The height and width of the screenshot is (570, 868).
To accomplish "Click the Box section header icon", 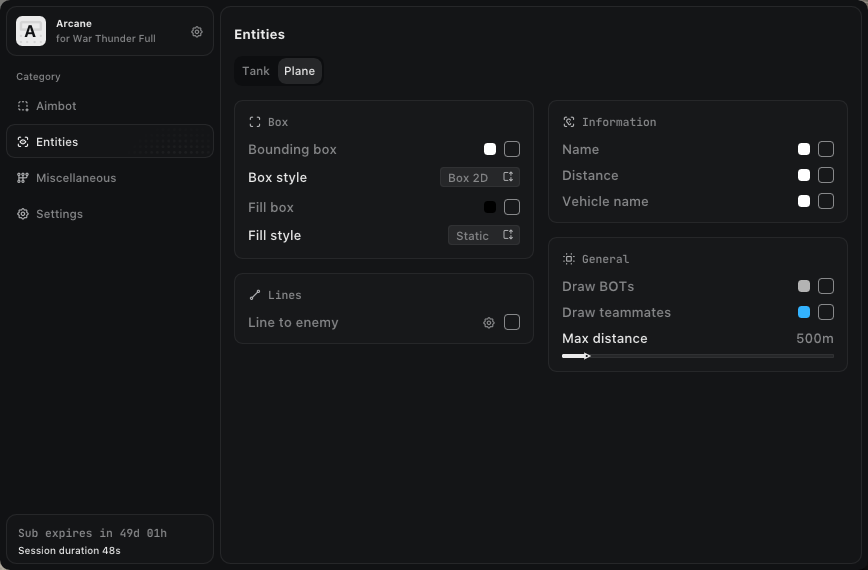I will pos(255,122).
